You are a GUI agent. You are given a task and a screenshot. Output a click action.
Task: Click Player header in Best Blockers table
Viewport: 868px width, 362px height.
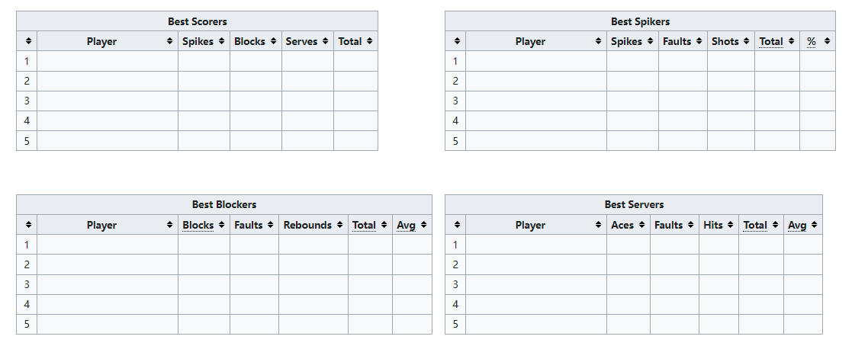(101, 225)
